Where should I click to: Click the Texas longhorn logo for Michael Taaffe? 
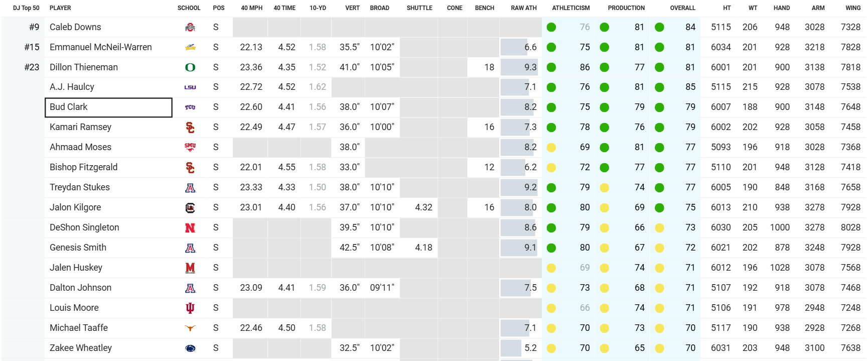point(190,328)
